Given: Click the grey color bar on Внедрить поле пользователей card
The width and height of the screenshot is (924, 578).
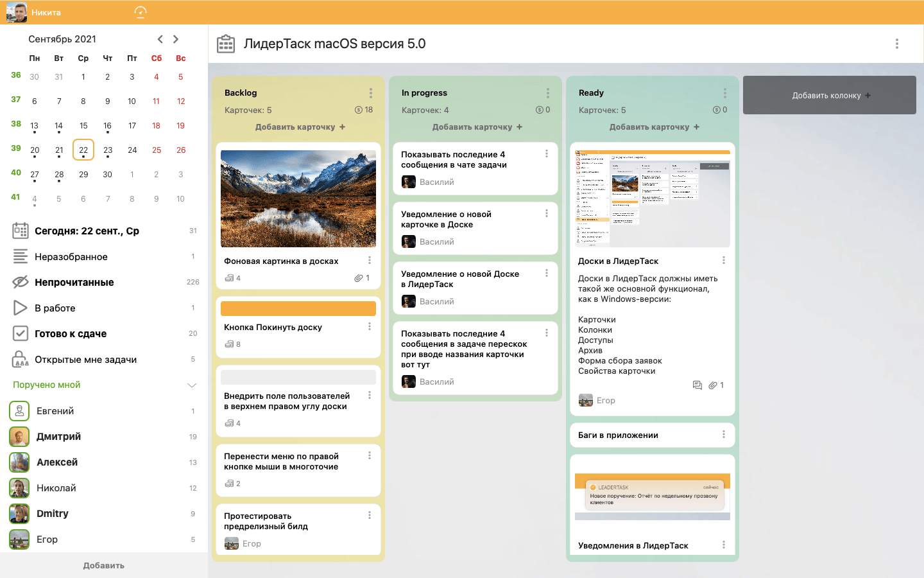Looking at the screenshot, I should tap(298, 377).
